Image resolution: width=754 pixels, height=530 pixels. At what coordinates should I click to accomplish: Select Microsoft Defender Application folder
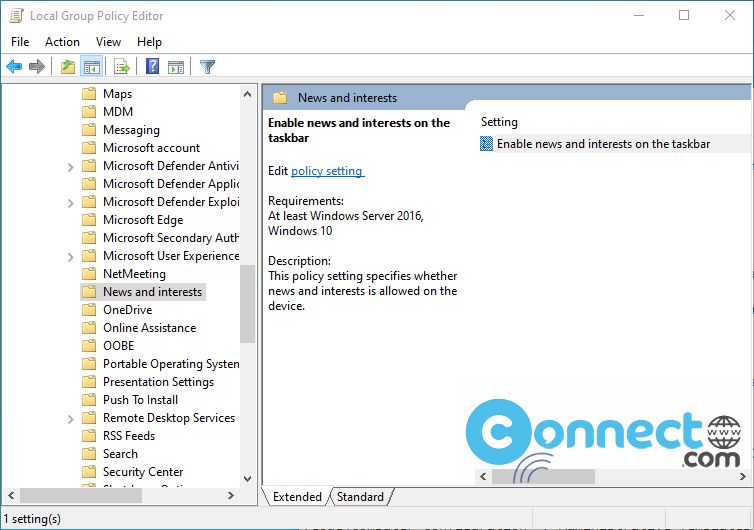(171, 184)
